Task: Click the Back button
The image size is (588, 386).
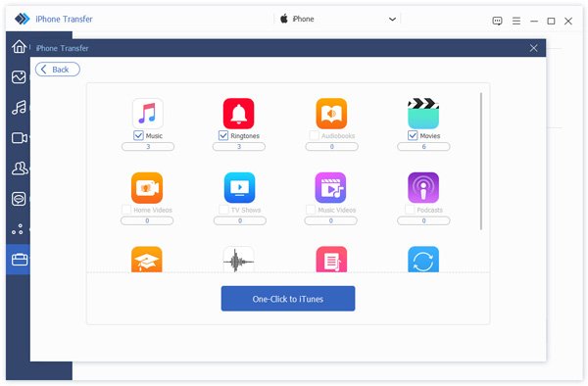Action: click(x=58, y=70)
